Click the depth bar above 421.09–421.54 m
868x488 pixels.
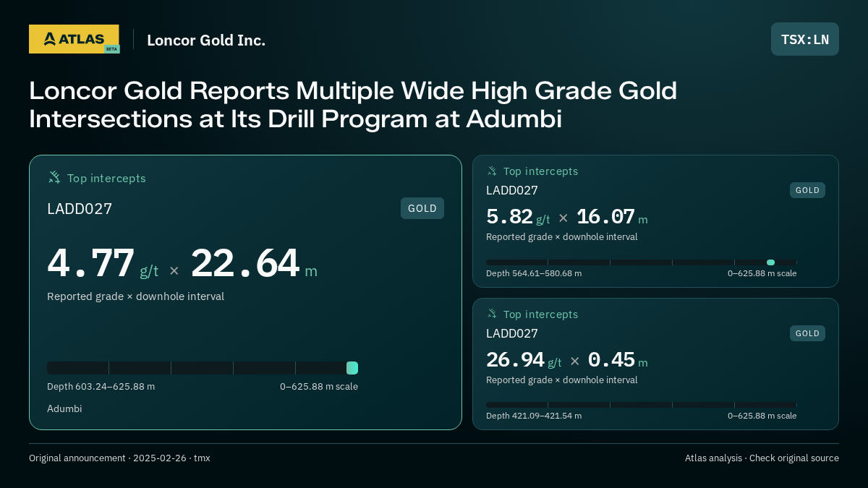642,405
